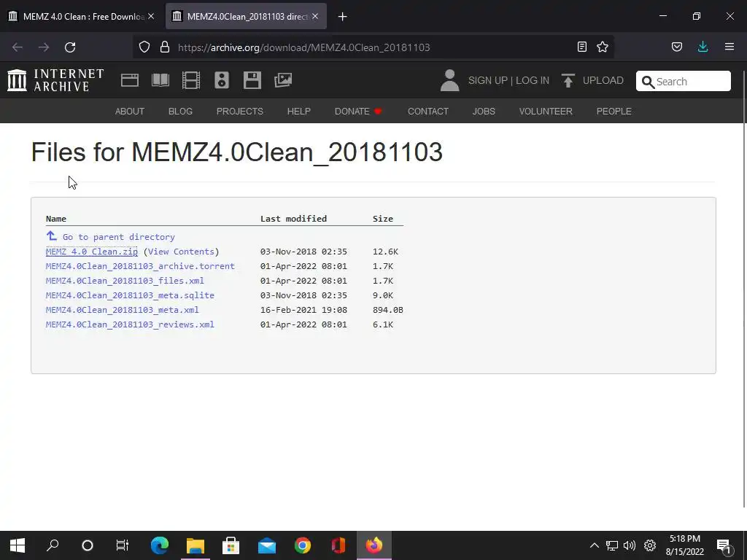The image size is (747, 560).
Task: Open the HELP menu item
Action: click(298, 111)
